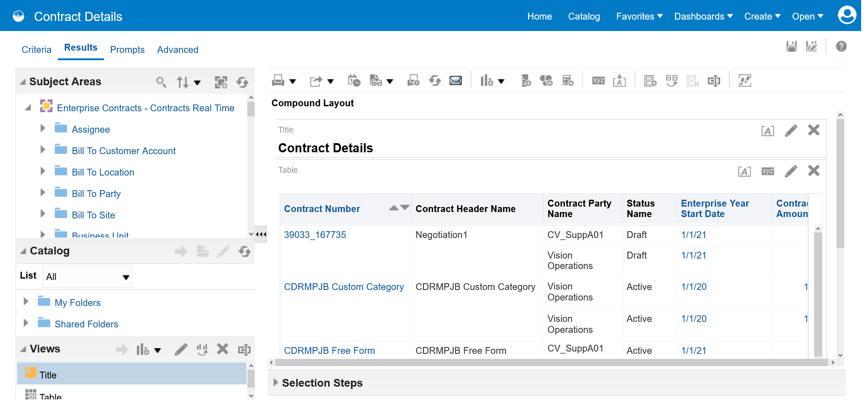The height and width of the screenshot is (404, 868).
Task: Click the print analysis toolbar icon
Action: [278, 81]
